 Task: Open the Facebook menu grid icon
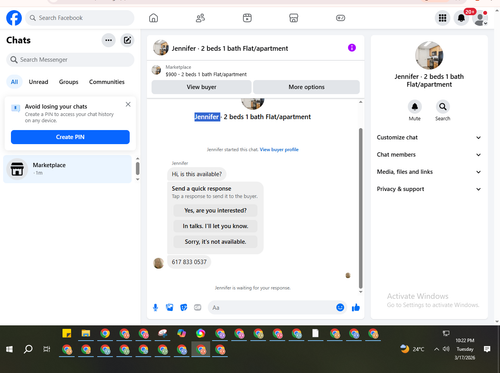coord(442,18)
